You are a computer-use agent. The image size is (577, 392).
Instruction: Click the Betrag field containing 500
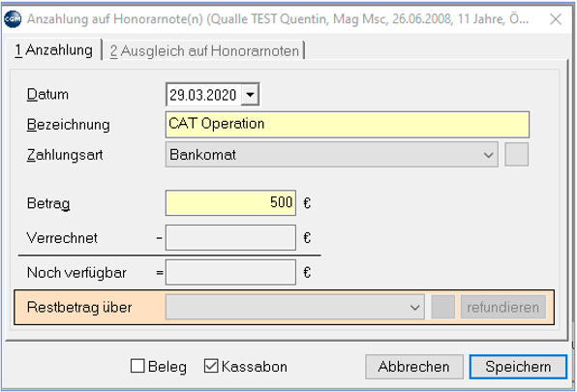(x=230, y=202)
